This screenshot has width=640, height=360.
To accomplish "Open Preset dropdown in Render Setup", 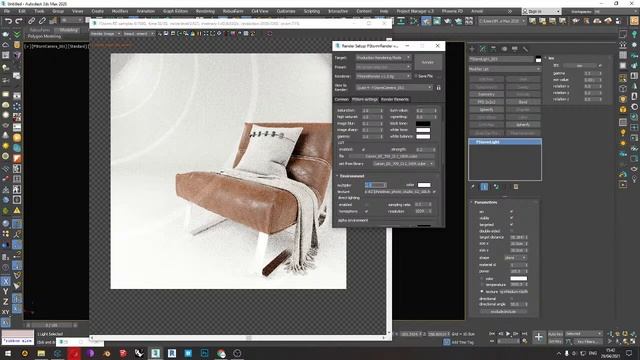I will pos(383,67).
